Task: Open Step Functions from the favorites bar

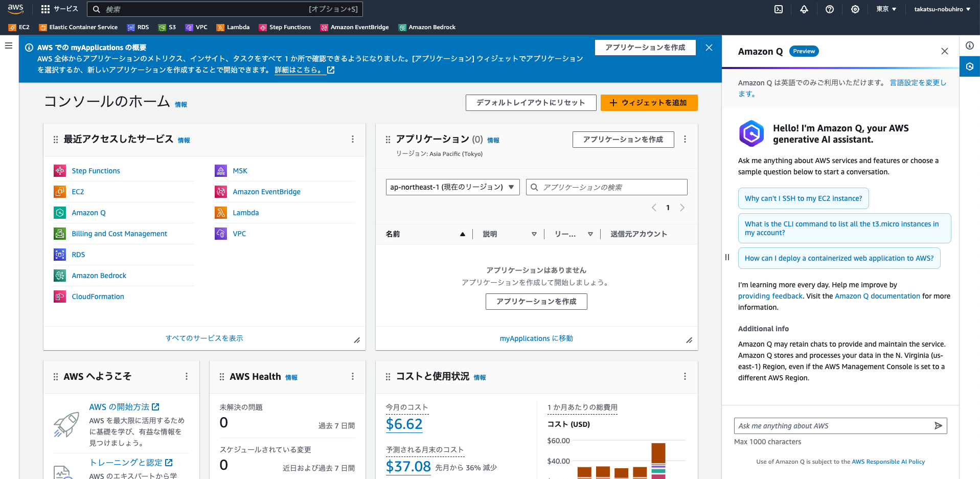Action: point(285,28)
